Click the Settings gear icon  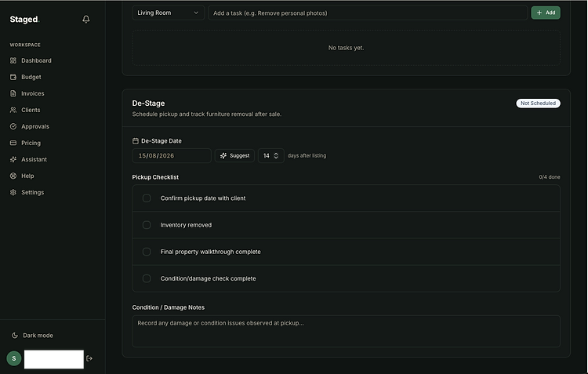point(13,192)
